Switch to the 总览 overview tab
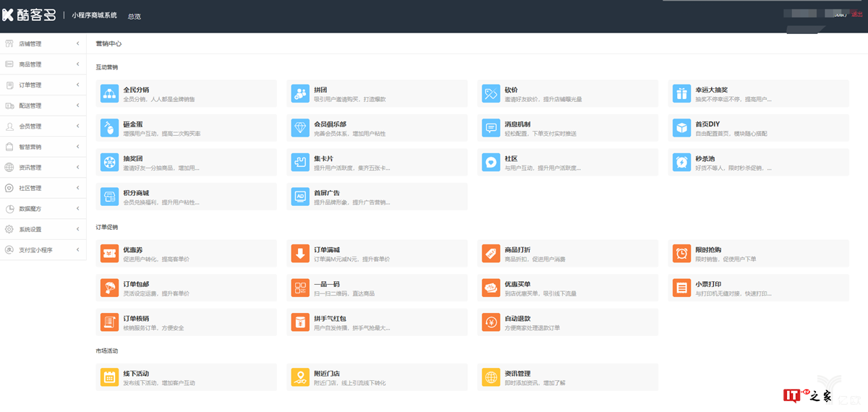 tap(135, 16)
